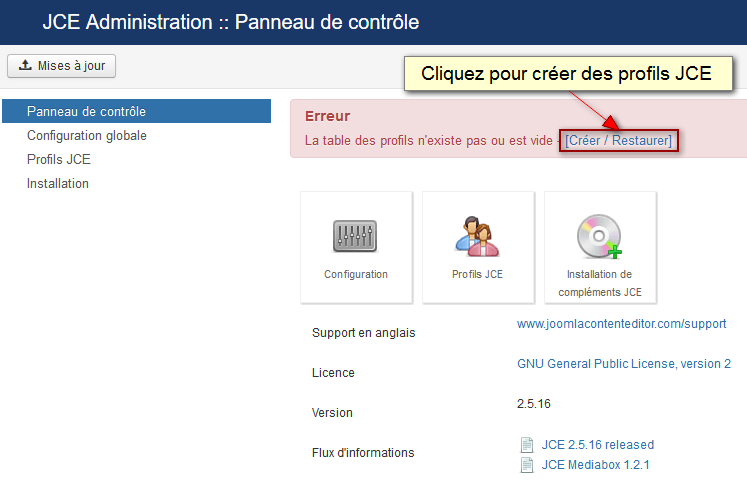The height and width of the screenshot is (486, 747).
Task: Click the JCE Administration page title
Action: (x=231, y=22)
